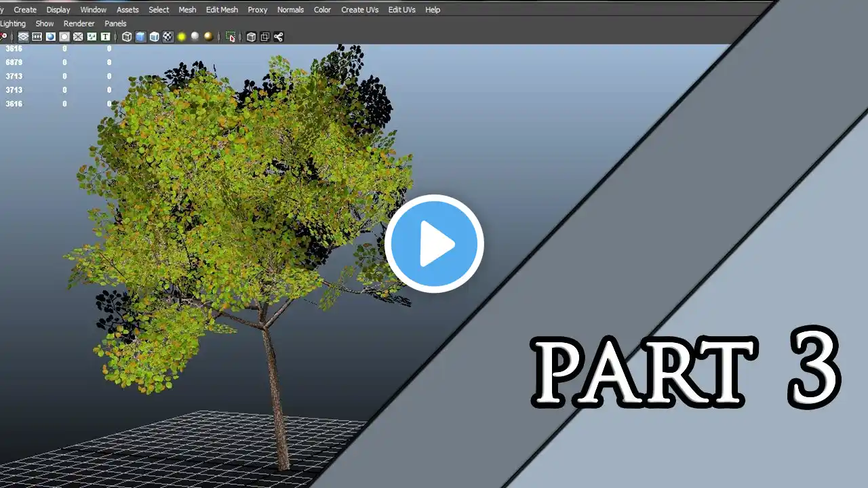Enable wireframe on shaded cube icon
The image size is (868, 488).
click(155, 37)
